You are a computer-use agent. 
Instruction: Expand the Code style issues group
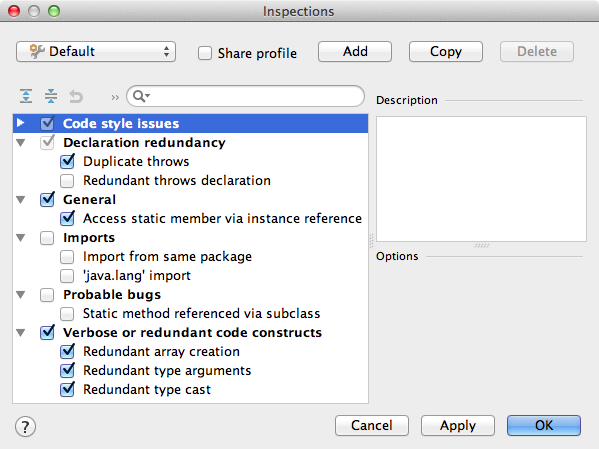click(21, 123)
